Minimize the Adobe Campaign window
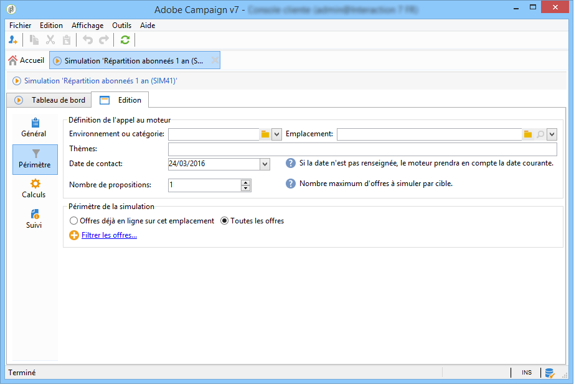This screenshot has width=584, height=392. (x=516, y=8)
